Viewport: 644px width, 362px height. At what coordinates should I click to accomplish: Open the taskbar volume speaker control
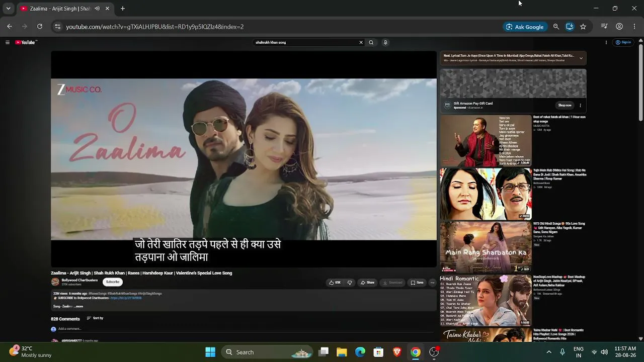604,352
